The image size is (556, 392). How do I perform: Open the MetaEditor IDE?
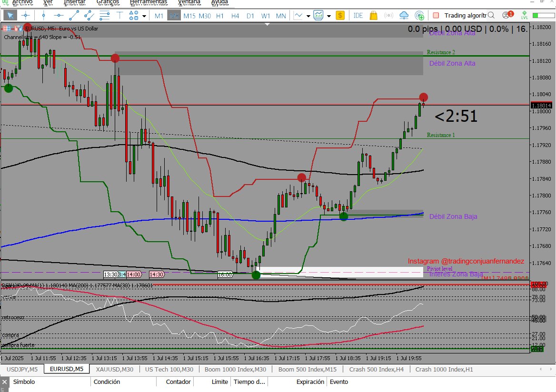click(x=358, y=16)
